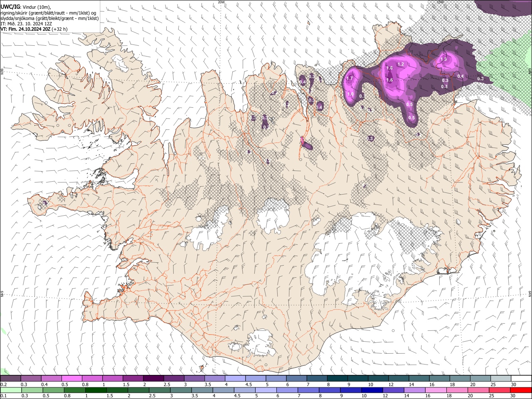The image size is (532, 399).
Task: Click the 20W longitude label
Action: tap(221, 2)
